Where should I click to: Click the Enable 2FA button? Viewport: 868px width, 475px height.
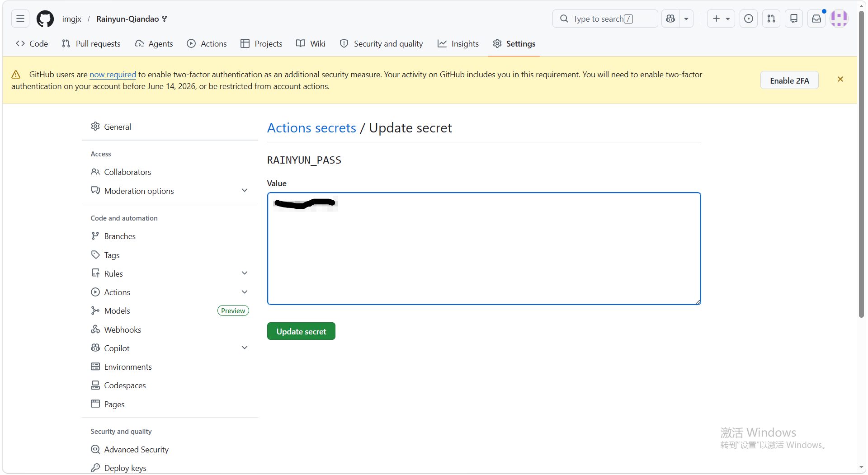(789, 80)
